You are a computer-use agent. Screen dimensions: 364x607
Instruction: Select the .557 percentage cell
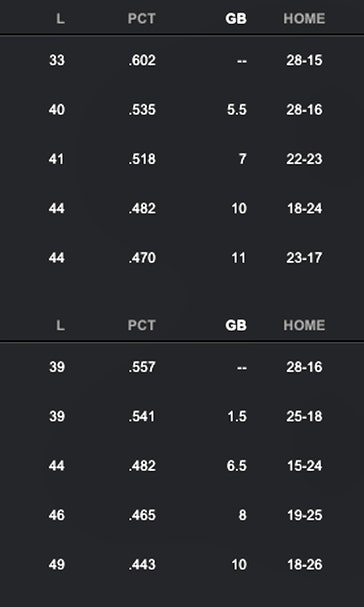tap(142, 367)
